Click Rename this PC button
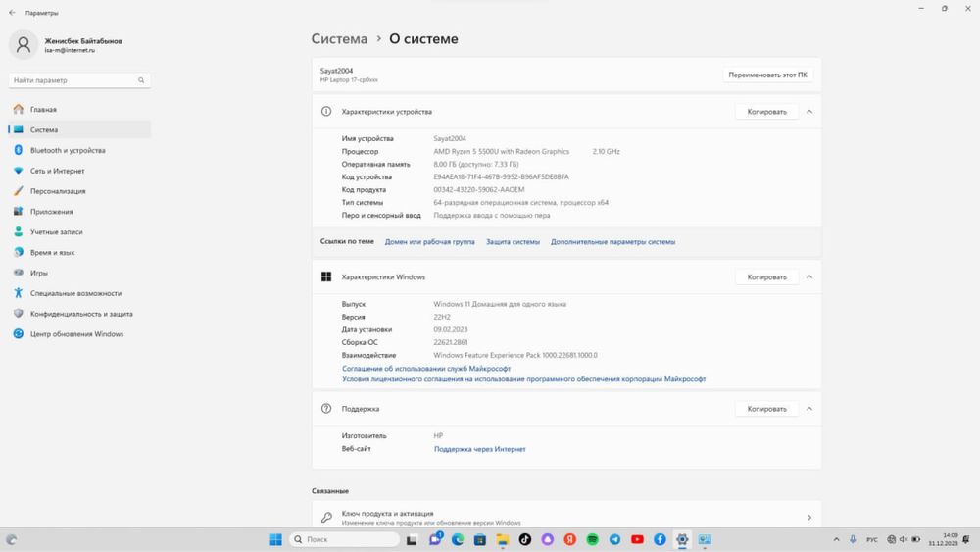980x552 pixels. (x=768, y=75)
